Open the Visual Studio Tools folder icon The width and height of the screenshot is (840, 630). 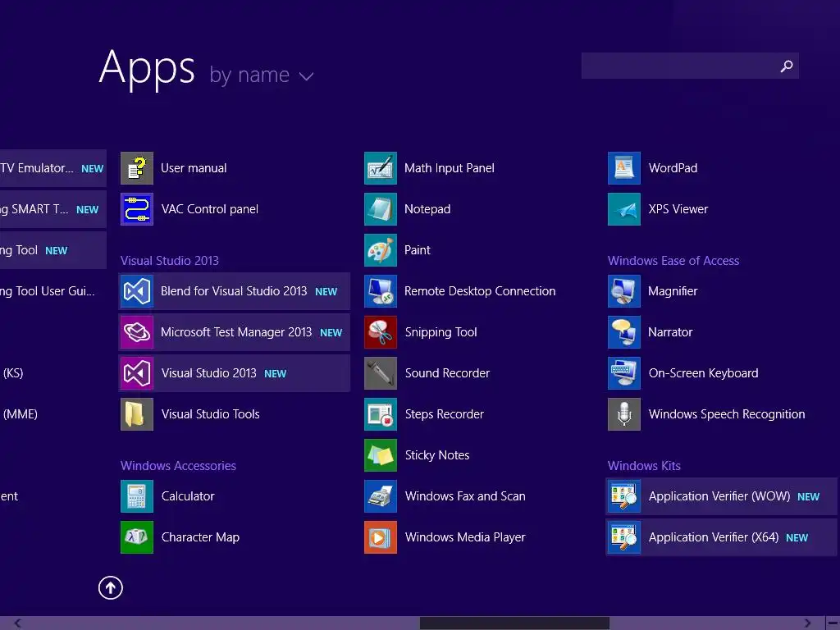137,414
